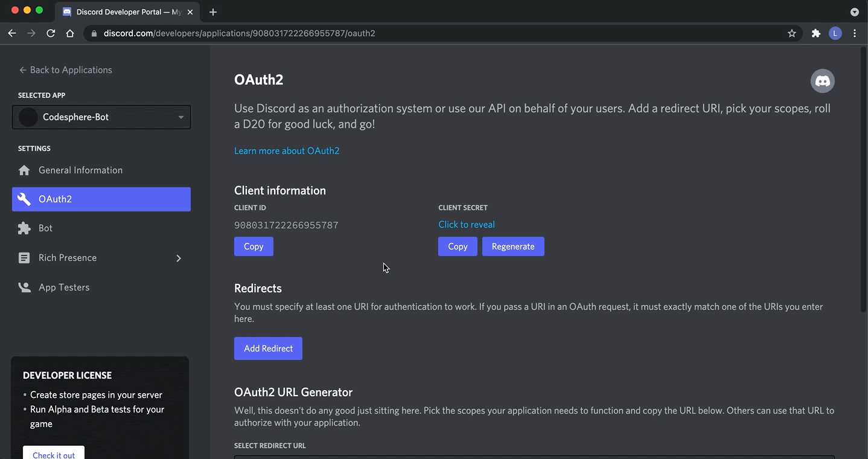Click the Add Redirect button

(x=267, y=348)
